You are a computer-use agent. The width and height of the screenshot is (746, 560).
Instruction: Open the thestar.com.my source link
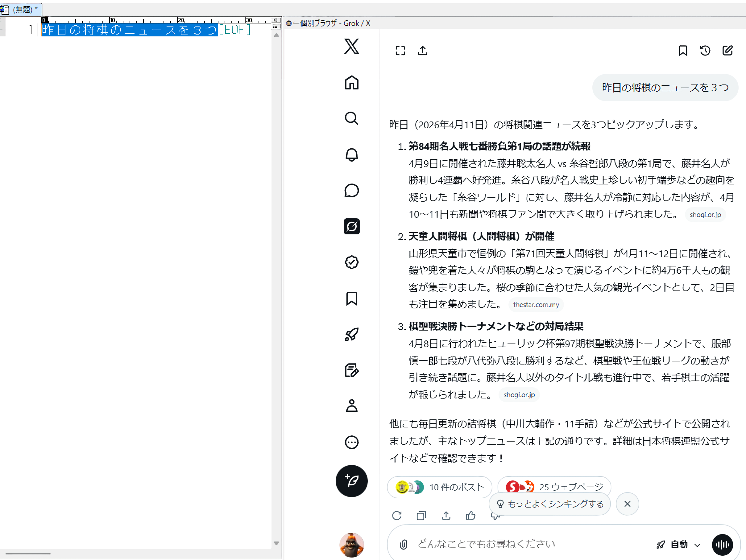pyautogui.click(x=536, y=305)
